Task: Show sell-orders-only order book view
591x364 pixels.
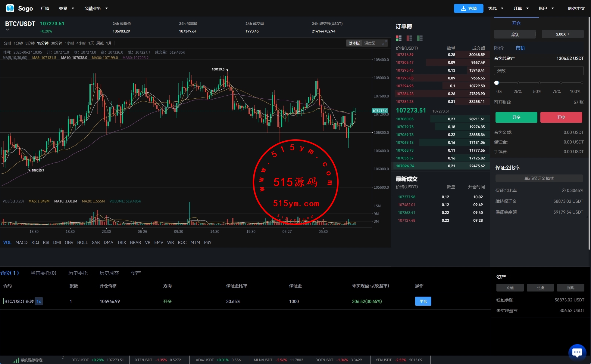Action: coord(409,38)
